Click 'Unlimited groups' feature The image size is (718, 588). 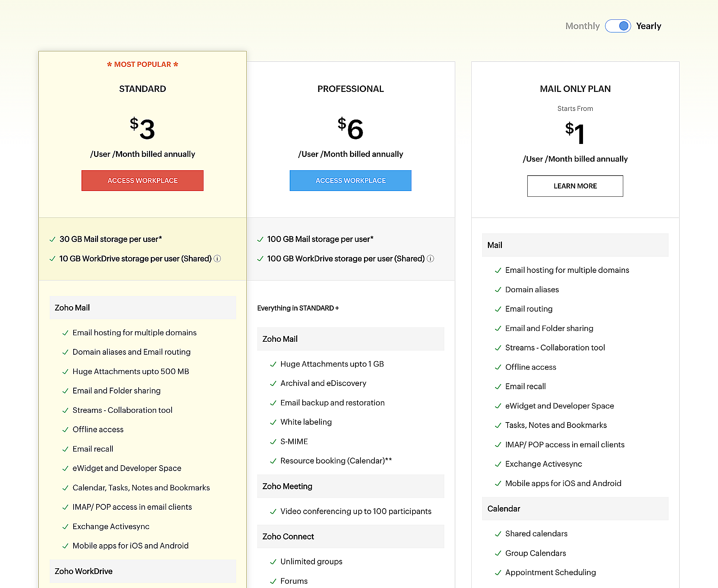pos(311,561)
